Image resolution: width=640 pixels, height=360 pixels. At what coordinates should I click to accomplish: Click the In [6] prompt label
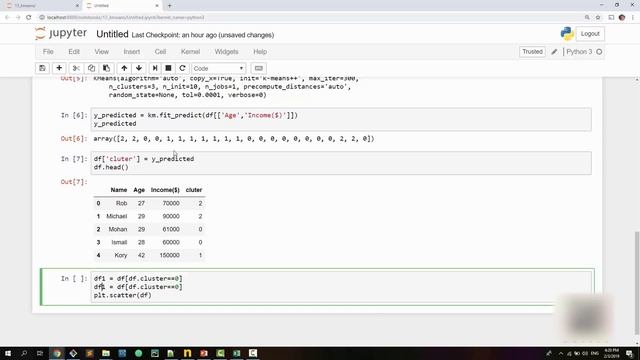tap(74, 116)
